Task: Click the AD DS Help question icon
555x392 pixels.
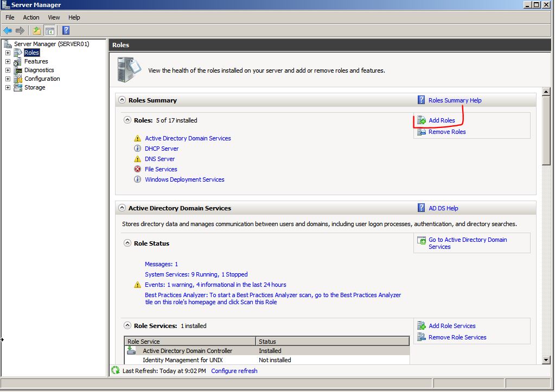Action: [x=421, y=208]
